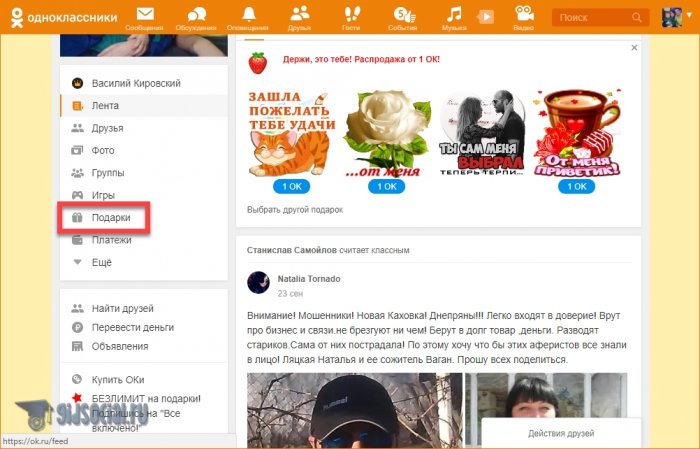The height and width of the screenshot is (449, 700).
Task: Open Подарки in the left sidebar
Action: (111, 217)
